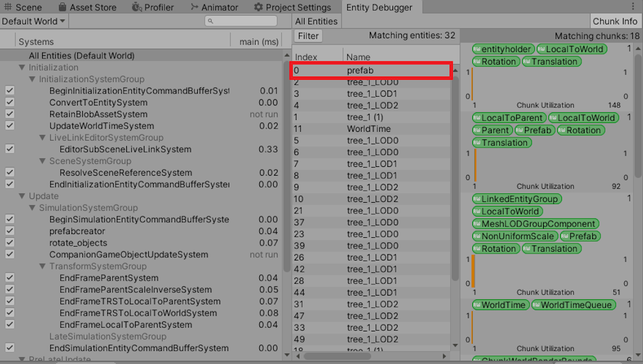Click the LocalToParent component tag
Image resolution: width=643 pixels, height=364 pixels.
[x=509, y=118]
